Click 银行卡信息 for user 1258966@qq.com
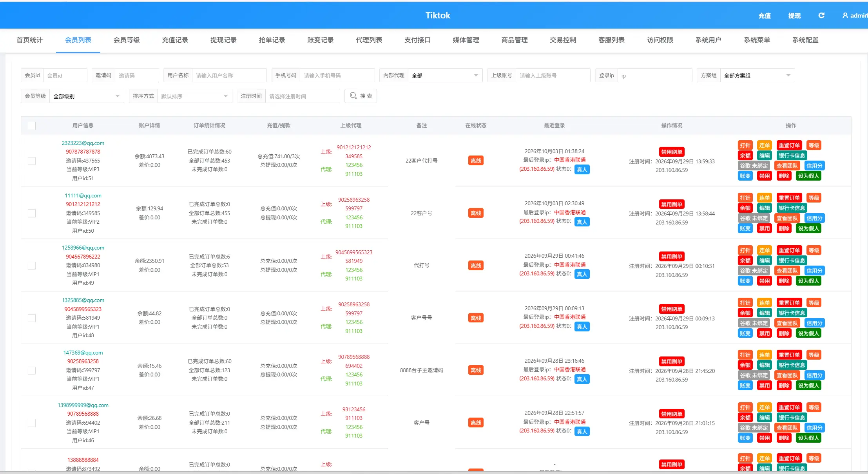868x474 pixels. 792,261
